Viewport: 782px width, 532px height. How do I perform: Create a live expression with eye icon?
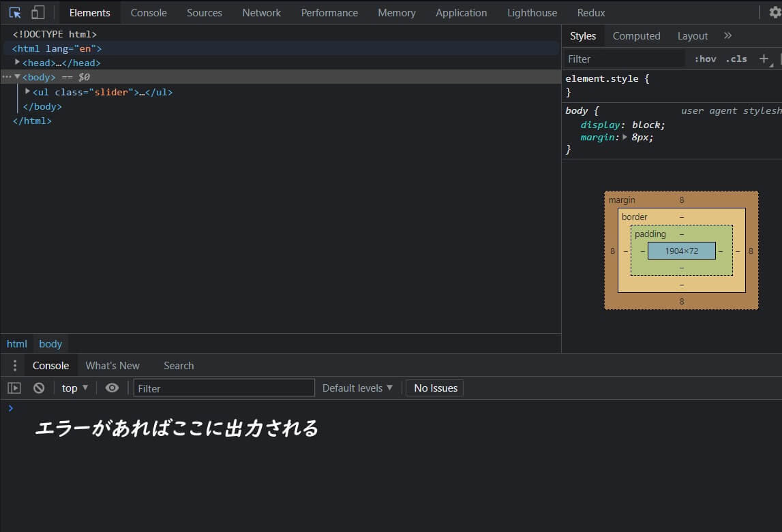tap(112, 388)
